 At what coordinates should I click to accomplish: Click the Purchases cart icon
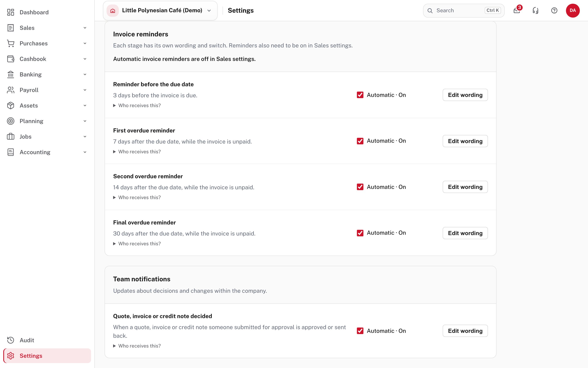[x=10, y=43]
